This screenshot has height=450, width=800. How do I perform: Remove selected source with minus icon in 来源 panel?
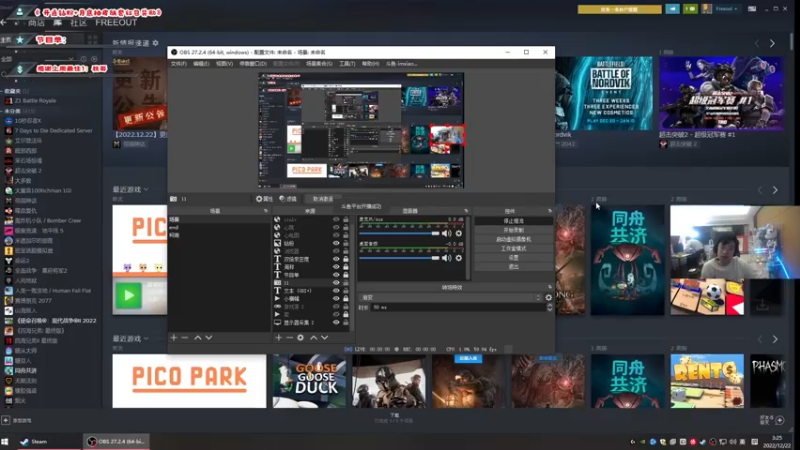[289, 337]
